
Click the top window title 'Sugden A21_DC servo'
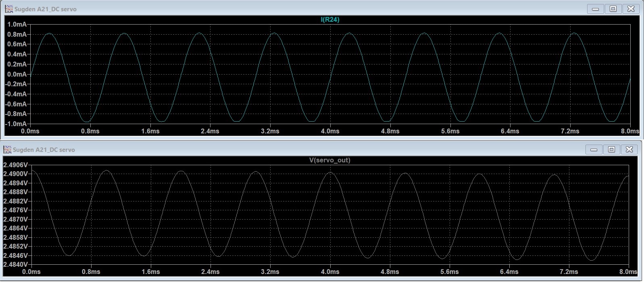46,9
